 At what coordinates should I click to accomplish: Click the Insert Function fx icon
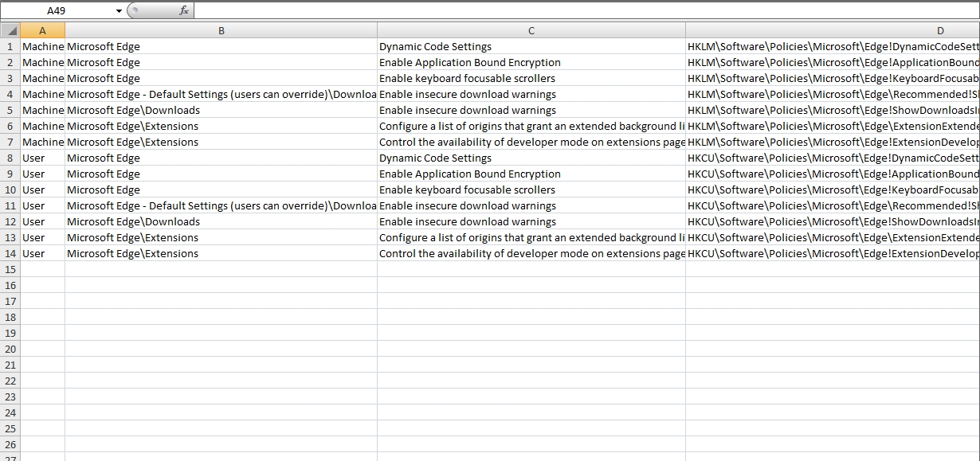(x=184, y=10)
